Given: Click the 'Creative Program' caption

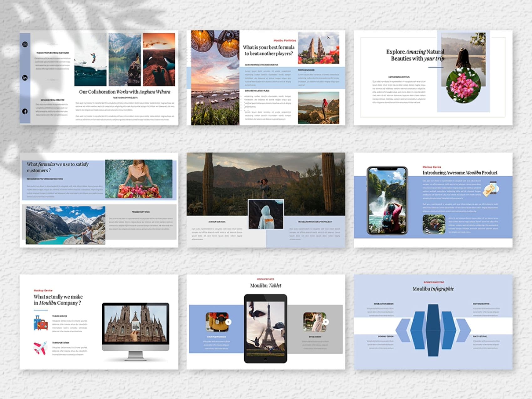Looking at the screenshot, I should click(x=217, y=337).
